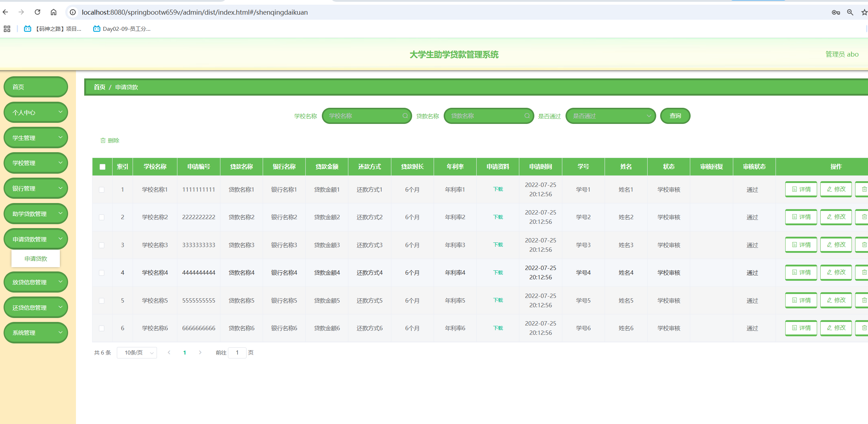Expand the 还贷信息管理 sidebar menu
Viewport: 868px width, 424px height.
pos(36,307)
